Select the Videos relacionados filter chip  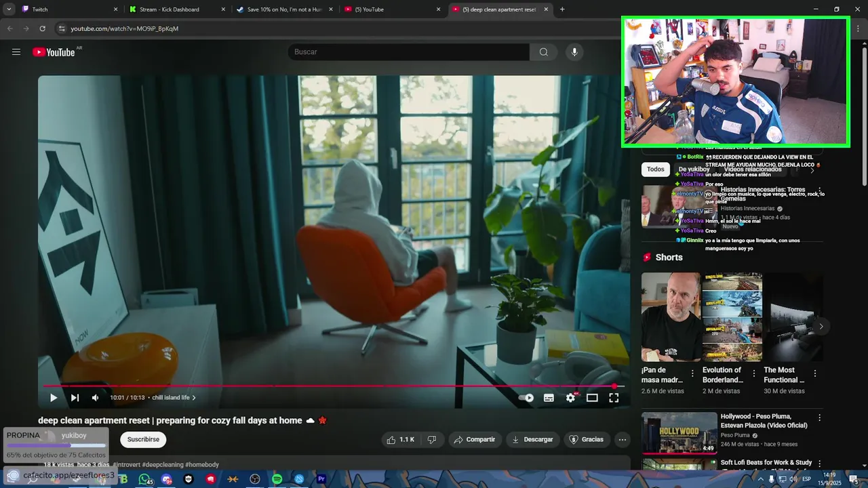(753, 169)
